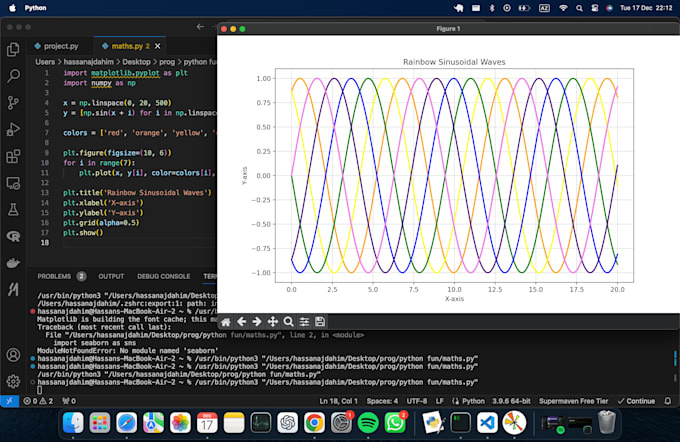Image resolution: width=680 pixels, height=442 pixels.
Task: Click Desktop in the breadcrumb path
Action: (x=136, y=62)
